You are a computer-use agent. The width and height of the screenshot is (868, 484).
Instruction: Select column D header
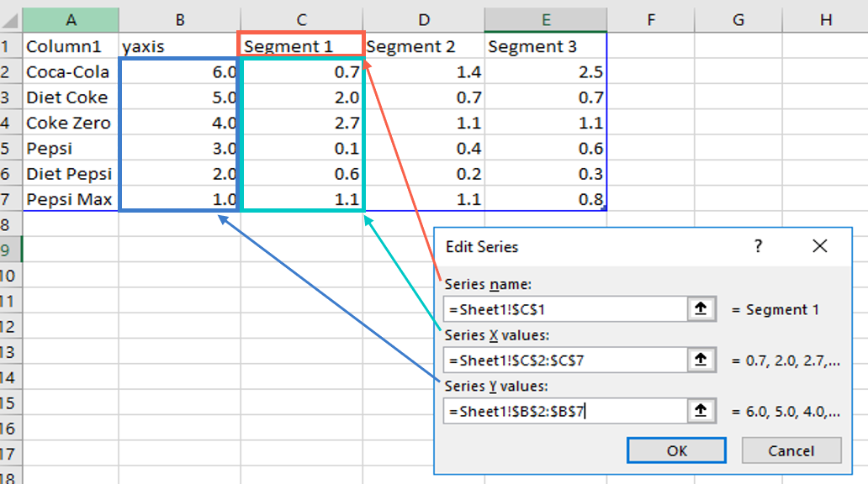(x=423, y=20)
